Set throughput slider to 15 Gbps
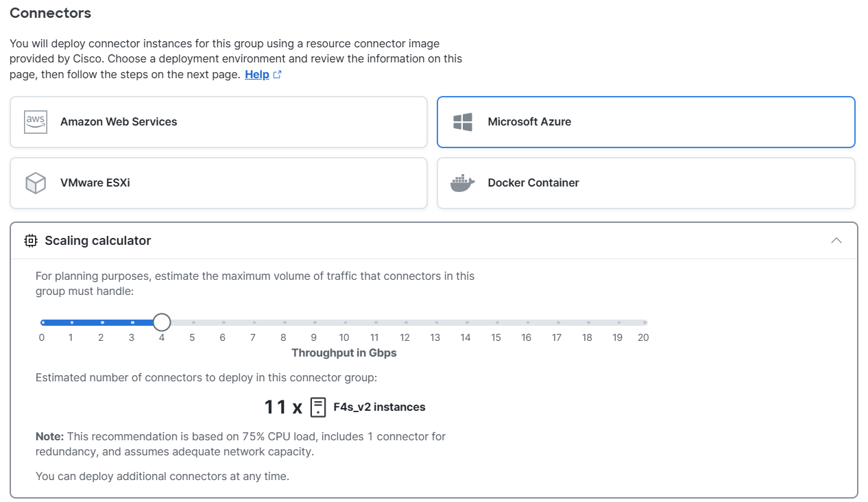The image size is (868, 502). coord(496,322)
